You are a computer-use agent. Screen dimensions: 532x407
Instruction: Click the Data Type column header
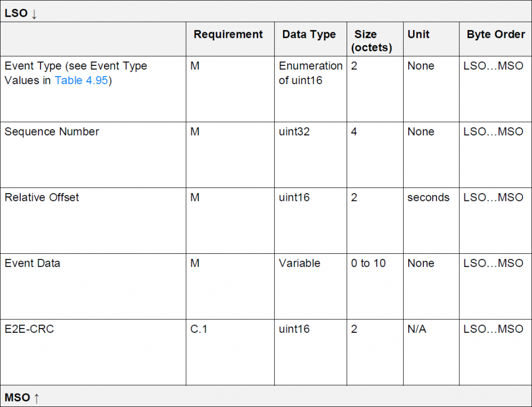tap(309, 34)
